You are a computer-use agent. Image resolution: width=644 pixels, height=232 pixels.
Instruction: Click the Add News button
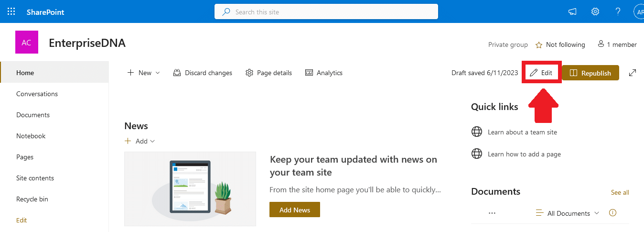coord(295,210)
